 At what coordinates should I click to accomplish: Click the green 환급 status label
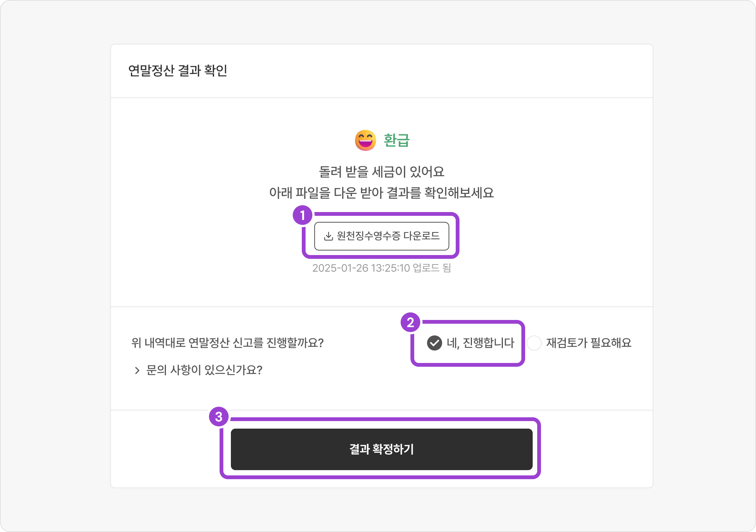coord(396,140)
